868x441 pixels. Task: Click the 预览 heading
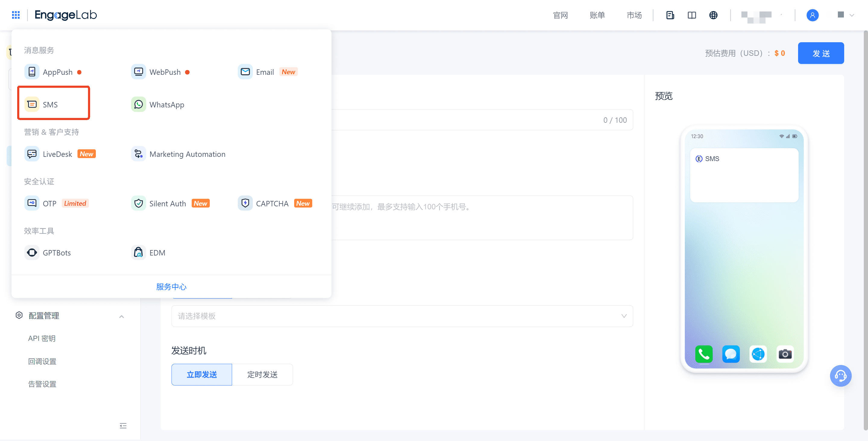663,96
